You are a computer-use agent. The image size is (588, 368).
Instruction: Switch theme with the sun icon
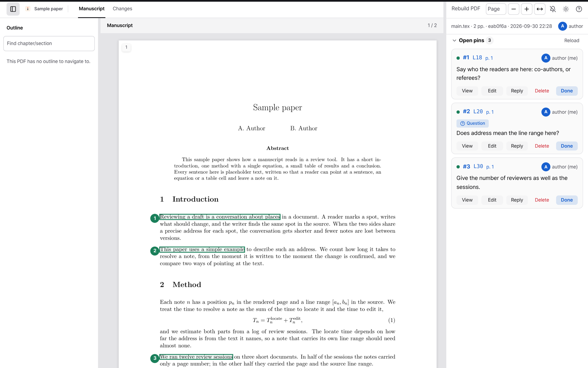click(566, 9)
